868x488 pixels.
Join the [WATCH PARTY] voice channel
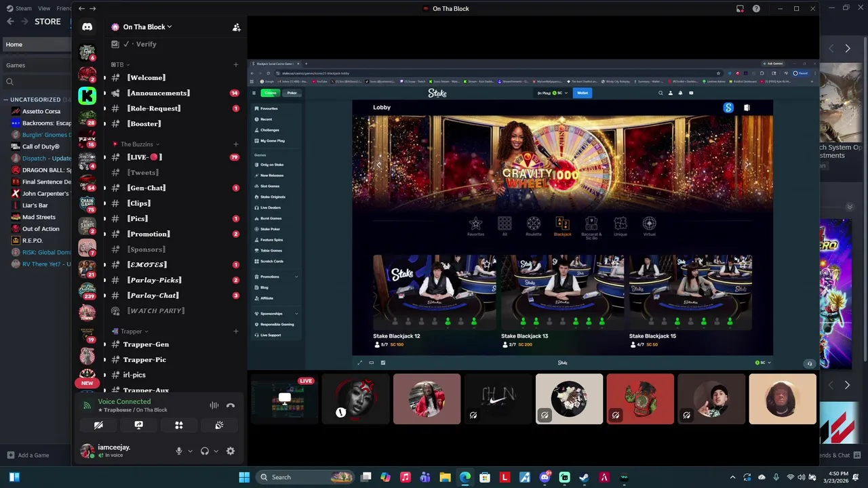click(x=174, y=310)
